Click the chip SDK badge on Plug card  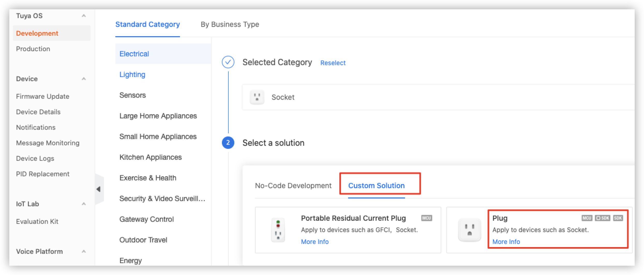[602, 218]
